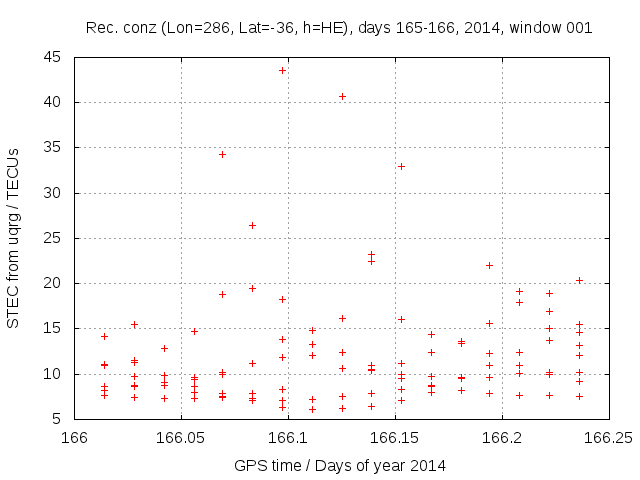Click the red data point near 34 TECUs

coord(222,154)
